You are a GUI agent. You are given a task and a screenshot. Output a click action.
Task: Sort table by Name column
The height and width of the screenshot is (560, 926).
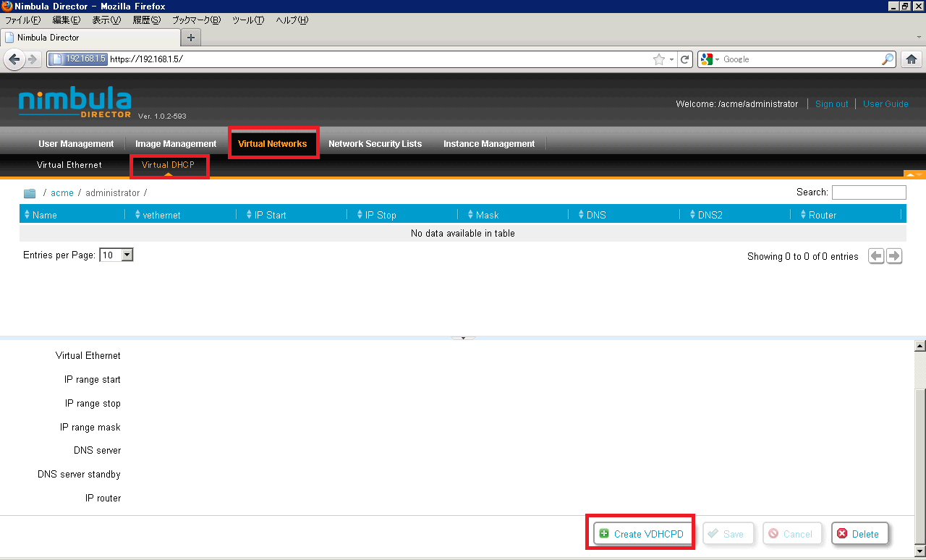[72, 215]
